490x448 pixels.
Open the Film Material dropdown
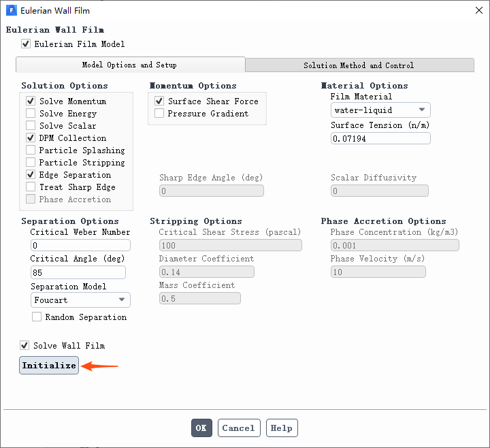pos(380,110)
